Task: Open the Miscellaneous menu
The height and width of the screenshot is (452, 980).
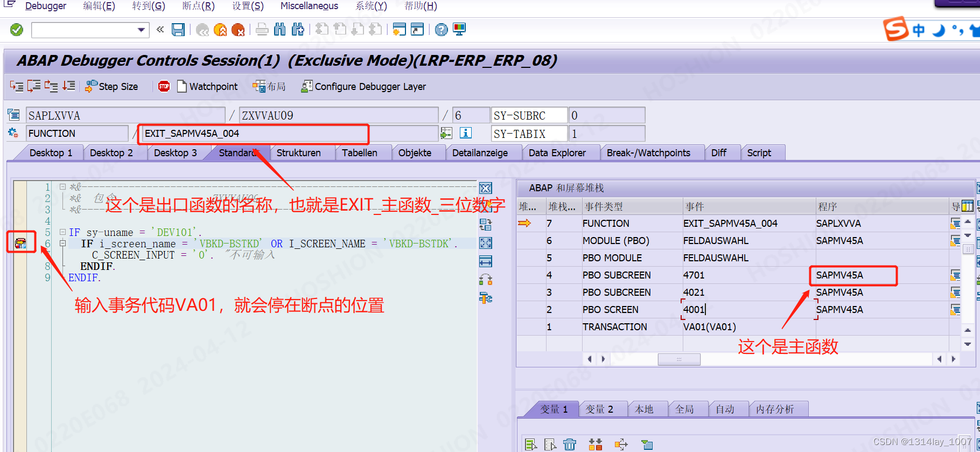Action: click(x=310, y=6)
